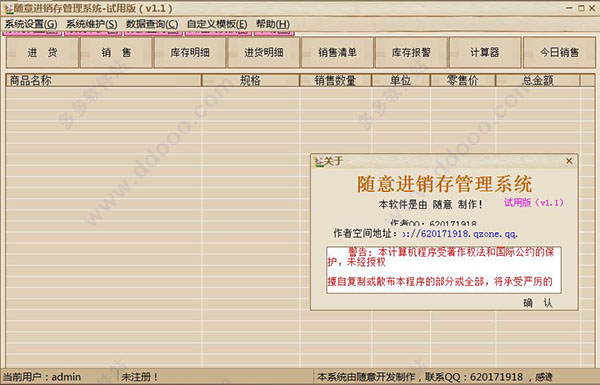Image resolution: width=600 pixels, height=385 pixels.
Task: Click the 单位 column header
Action: pos(401,80)
